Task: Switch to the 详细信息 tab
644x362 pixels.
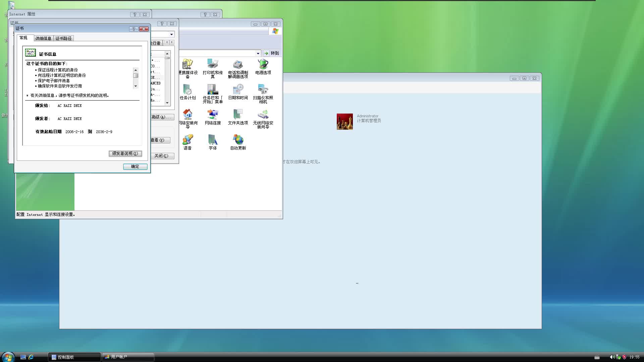Action: click(x=43, y=38)
